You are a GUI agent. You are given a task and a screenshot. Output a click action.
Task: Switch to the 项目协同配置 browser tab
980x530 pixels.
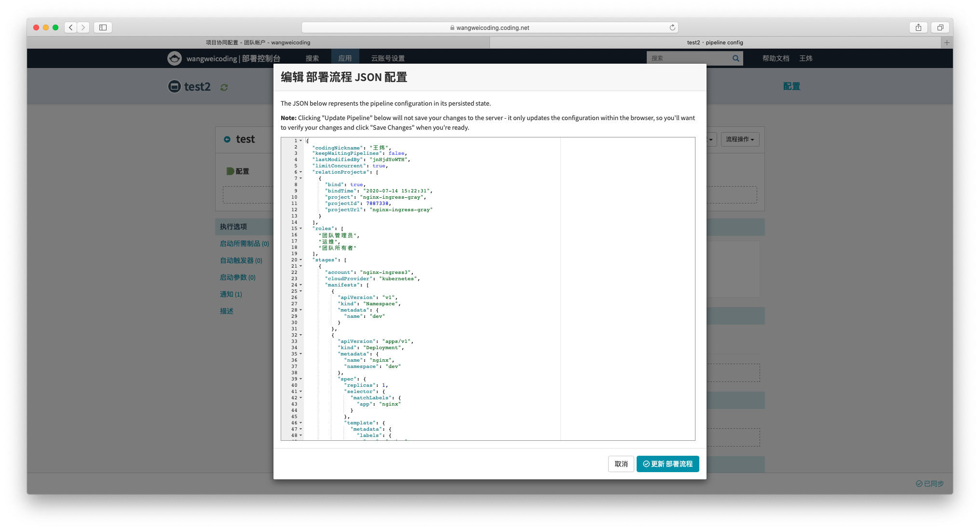(x=258, y=42)
